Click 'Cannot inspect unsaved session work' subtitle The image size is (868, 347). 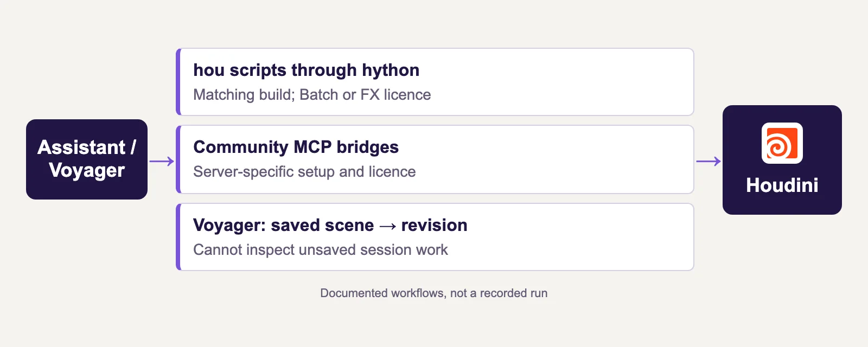tap(320, 250)
